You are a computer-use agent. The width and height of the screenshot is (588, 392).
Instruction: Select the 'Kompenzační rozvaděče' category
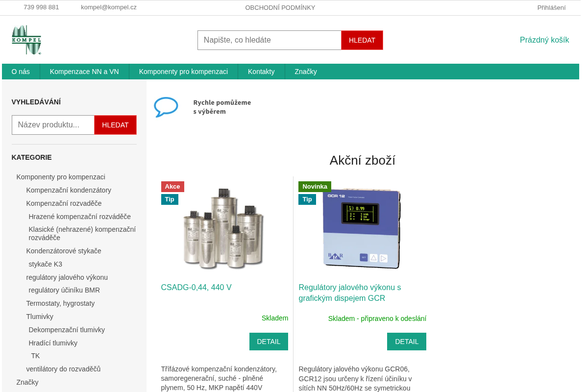(x=64, y=203)
